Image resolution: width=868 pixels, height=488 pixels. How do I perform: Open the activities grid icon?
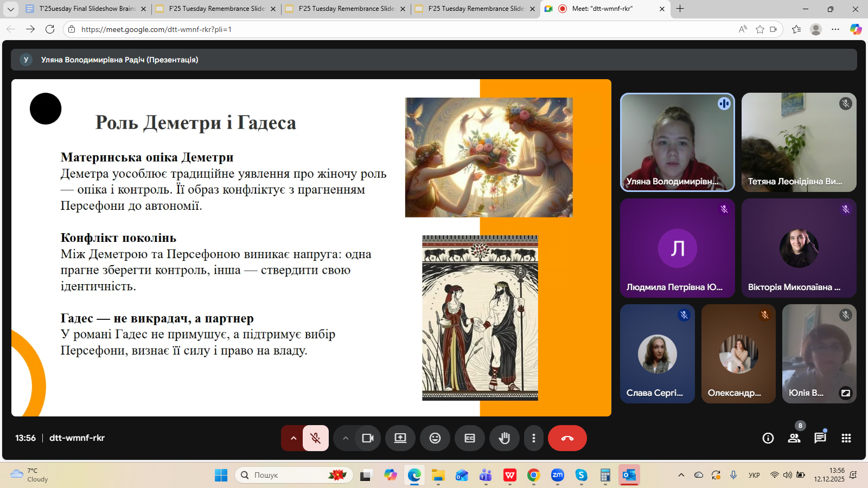846,438
